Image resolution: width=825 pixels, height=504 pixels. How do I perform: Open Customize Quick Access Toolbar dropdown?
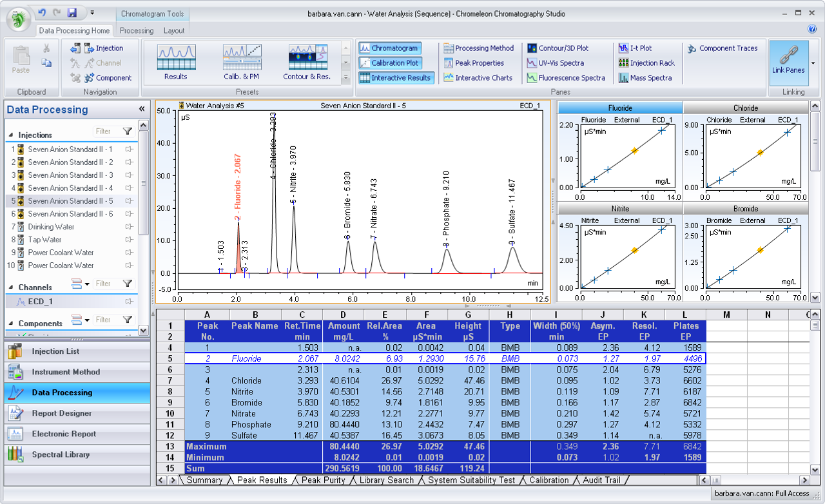pos(92,12)
